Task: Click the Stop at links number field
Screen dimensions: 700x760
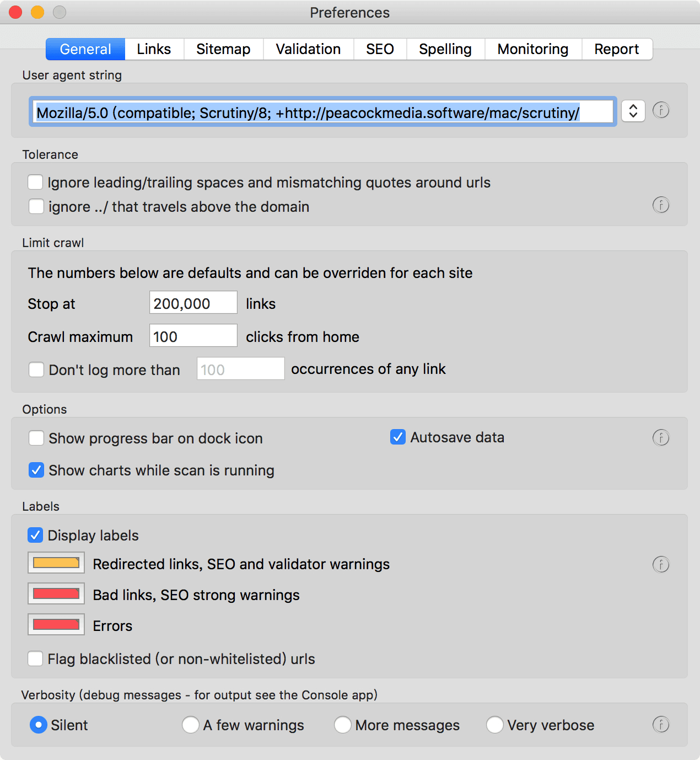Action: click(x=193, y=303)
